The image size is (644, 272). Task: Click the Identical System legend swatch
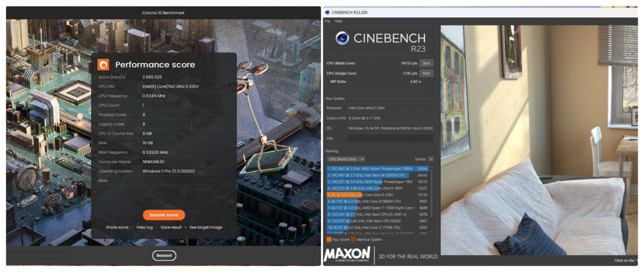tap(353, 239)
